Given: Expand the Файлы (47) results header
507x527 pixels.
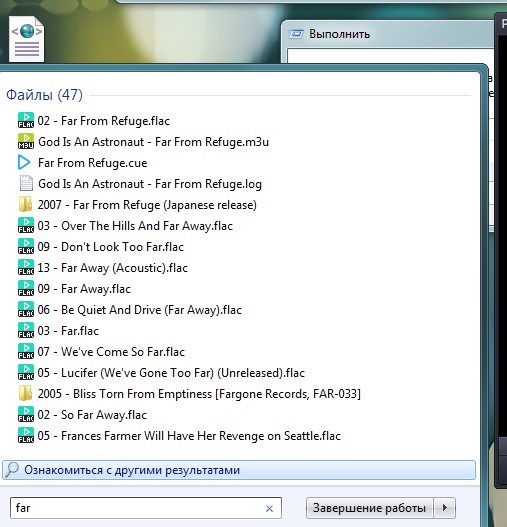Looking at the screenshot, I should (44, 95).
